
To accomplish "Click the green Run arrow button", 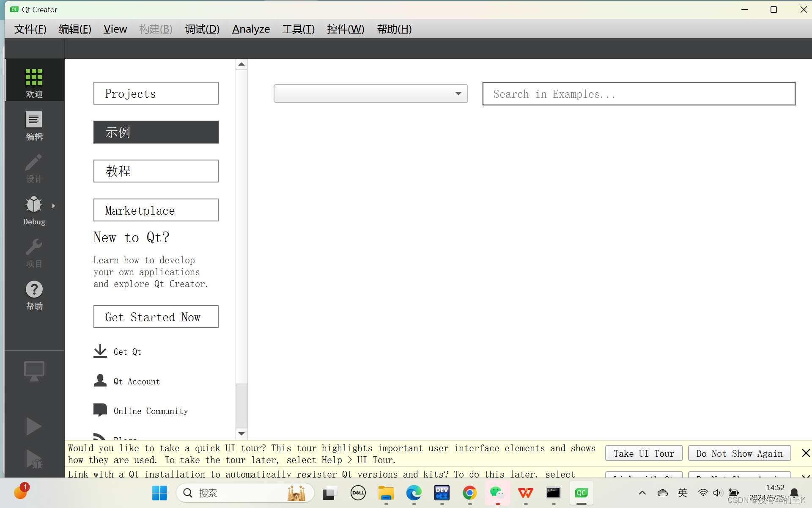I will 34,426.
